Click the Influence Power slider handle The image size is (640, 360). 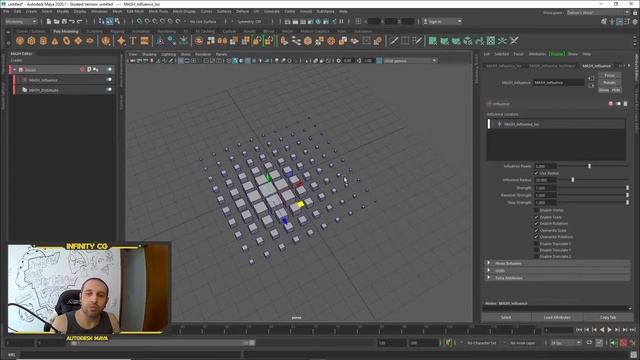click(x=589, y=166)
